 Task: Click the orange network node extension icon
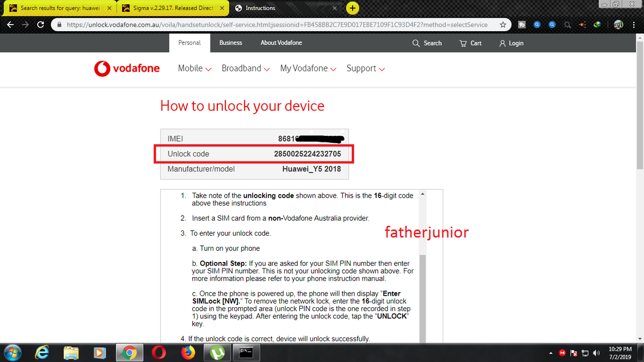pos(583,24)
